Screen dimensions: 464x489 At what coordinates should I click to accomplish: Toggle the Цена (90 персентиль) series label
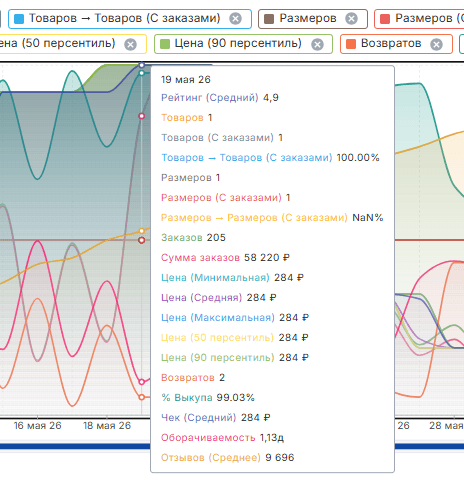click(238, 43)
